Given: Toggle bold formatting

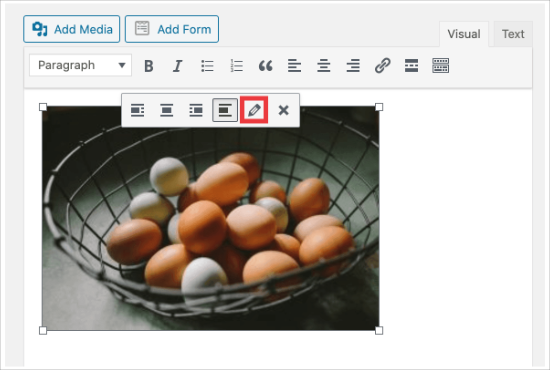Looking at the screenshot, I should click(x=149, y=66).
